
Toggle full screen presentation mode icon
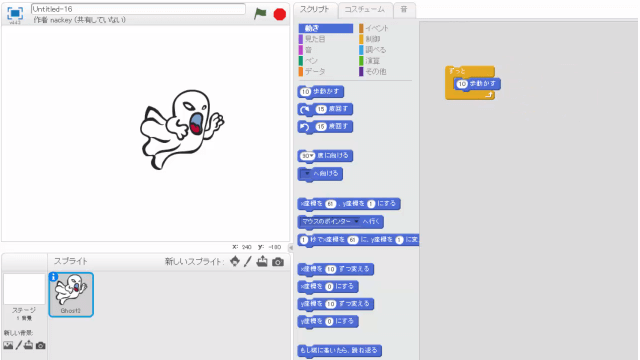pos(15,13)
